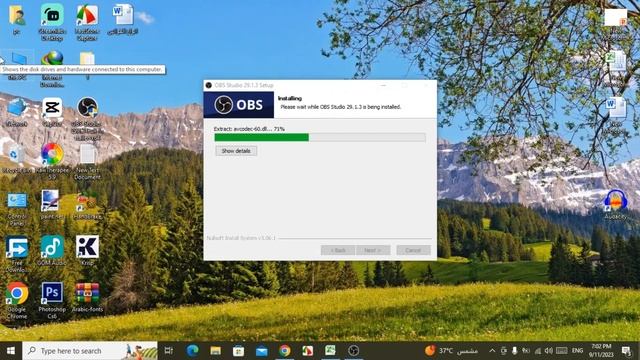Open the Arabic-fonts archive
The image size is (640, 360).
[x=87, y=298]
